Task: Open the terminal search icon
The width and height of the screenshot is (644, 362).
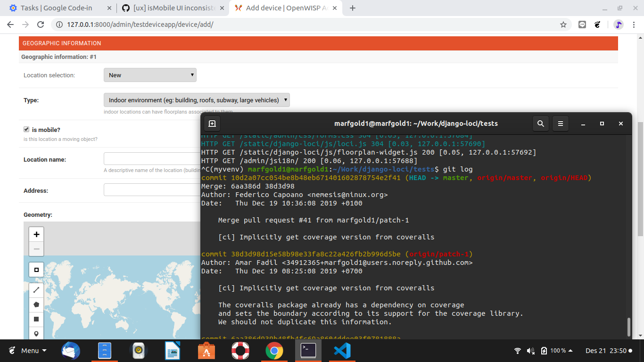Action: [x=540, y=123]
